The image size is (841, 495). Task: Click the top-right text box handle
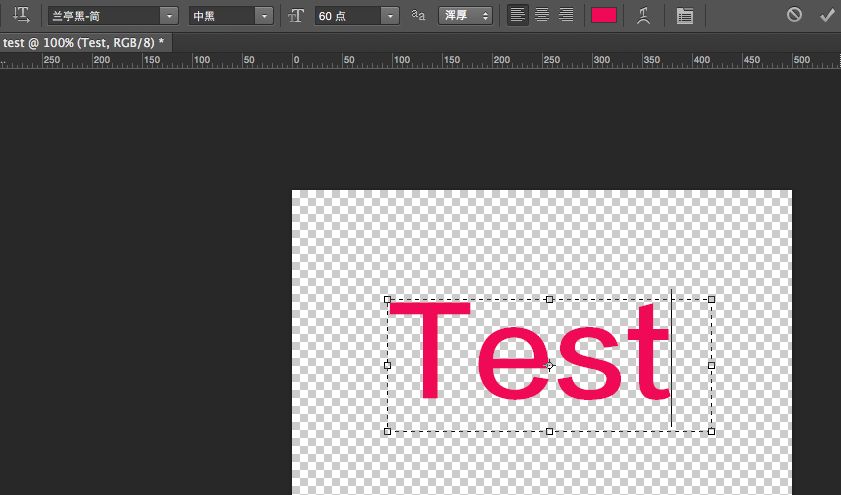pyautogui.click(x=711, y=299)
